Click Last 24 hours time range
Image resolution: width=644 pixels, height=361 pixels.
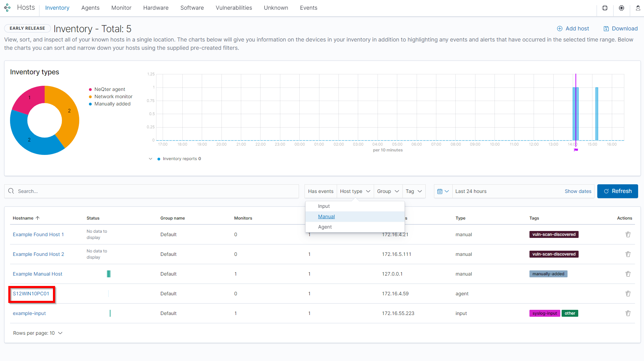[471, 191]
